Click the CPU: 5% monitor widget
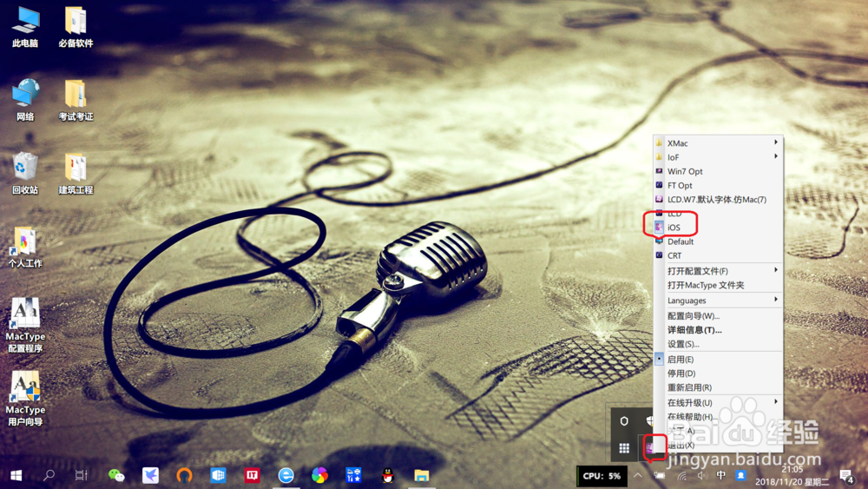 [x=602, y=476]
